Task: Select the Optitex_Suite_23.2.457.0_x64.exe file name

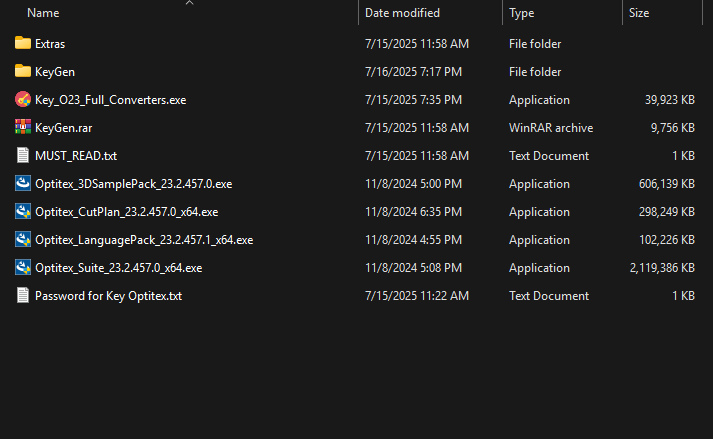Action: click(119, 268)
